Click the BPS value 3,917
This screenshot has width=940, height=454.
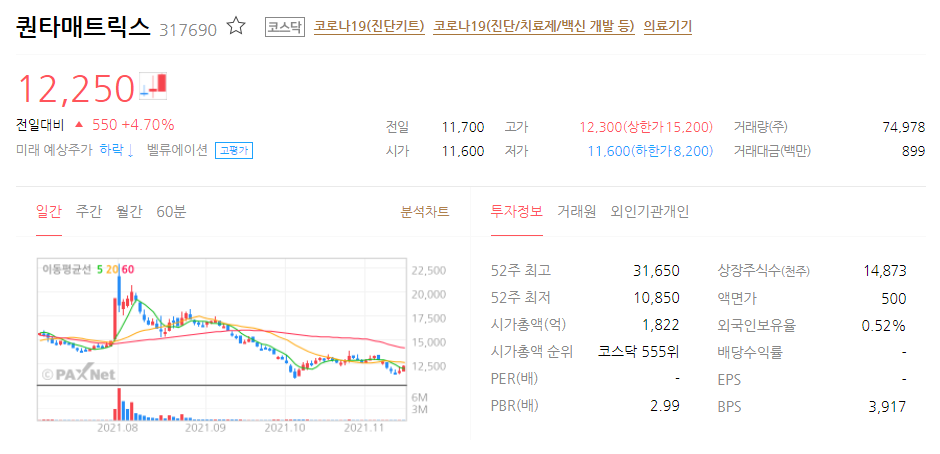(887, 407)
